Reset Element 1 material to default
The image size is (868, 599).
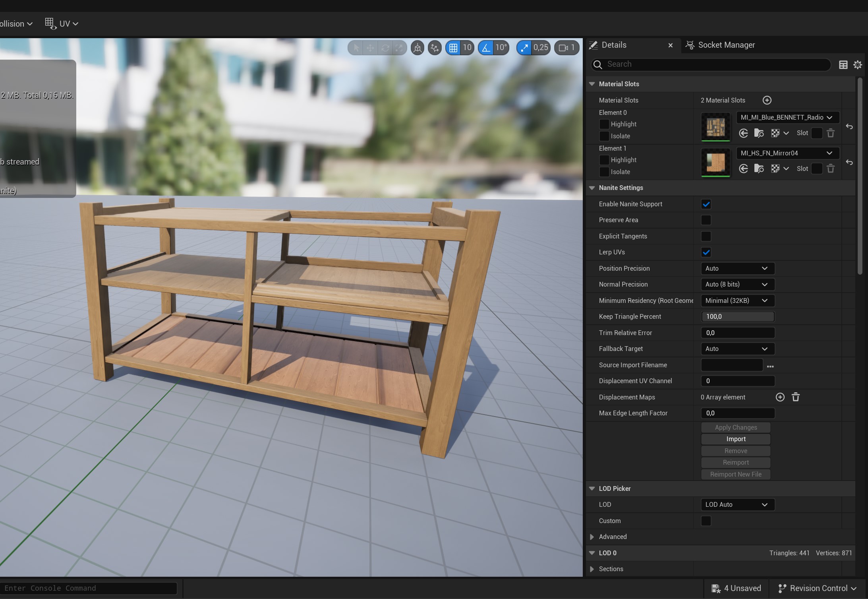849,162
